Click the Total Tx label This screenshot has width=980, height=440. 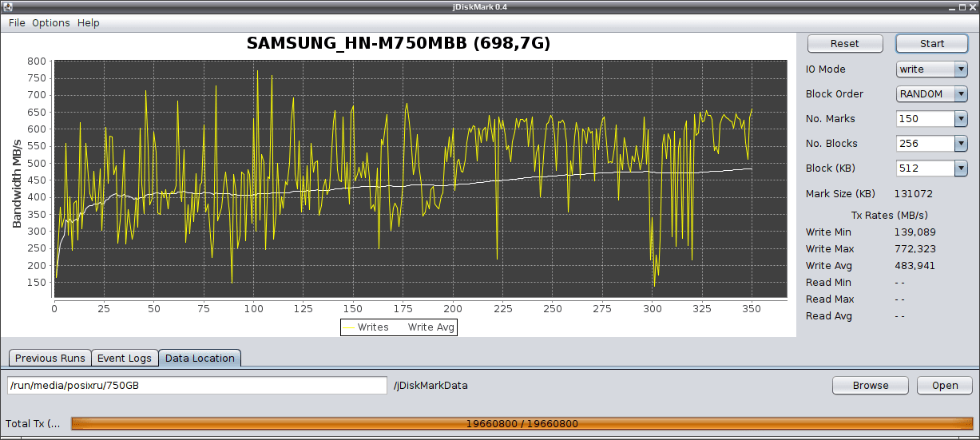(x=32, y=424)
